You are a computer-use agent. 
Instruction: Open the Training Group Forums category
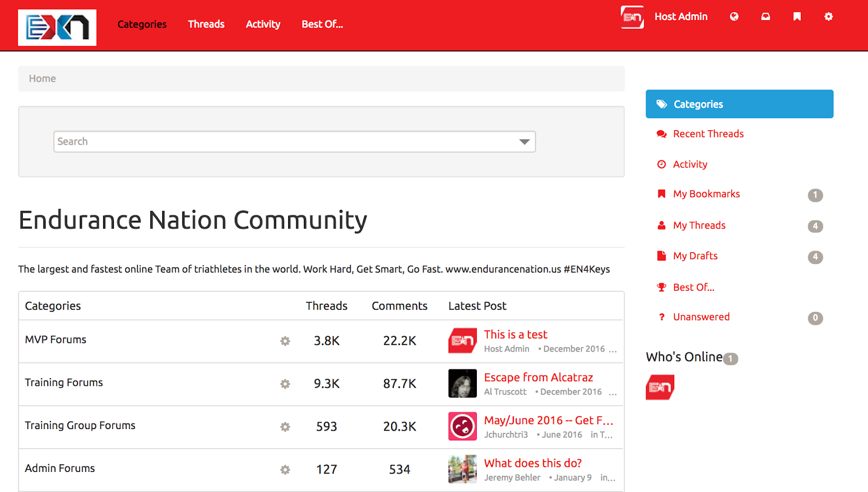80,425
